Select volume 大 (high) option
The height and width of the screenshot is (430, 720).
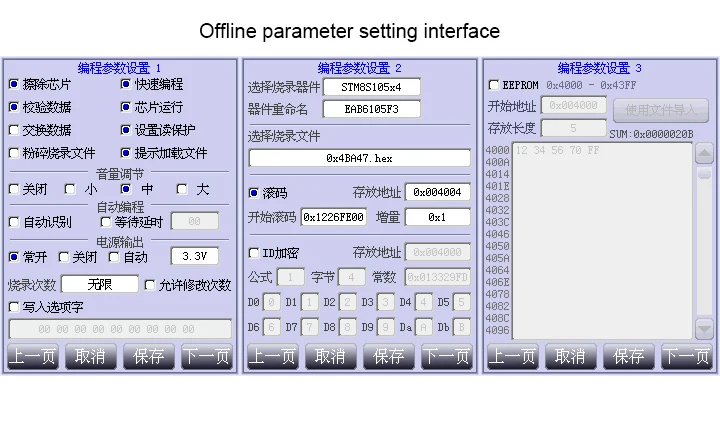(x=182, y=189)
